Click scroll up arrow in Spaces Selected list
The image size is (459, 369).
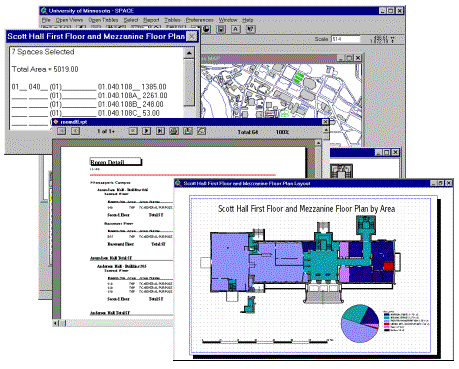click(189, 53)
